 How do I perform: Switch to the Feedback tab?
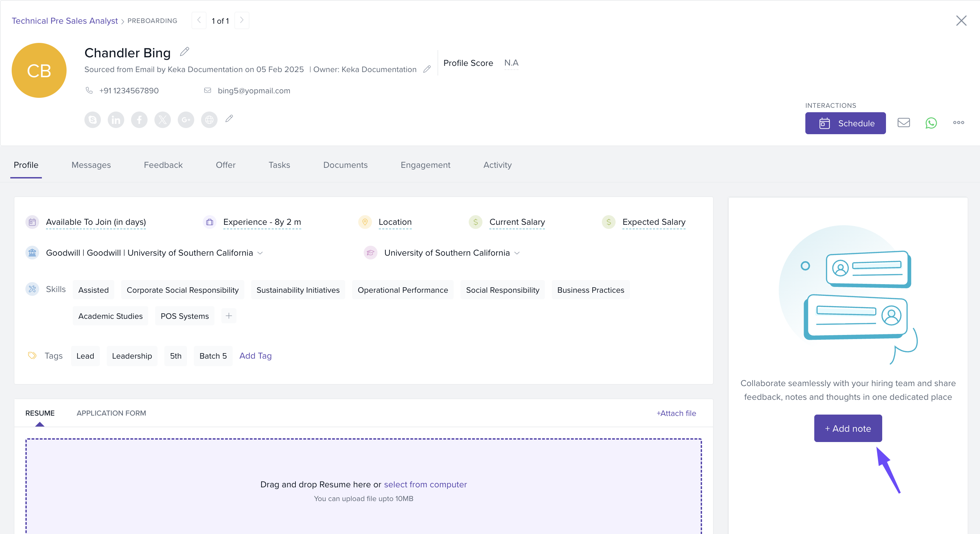[163, 165]
